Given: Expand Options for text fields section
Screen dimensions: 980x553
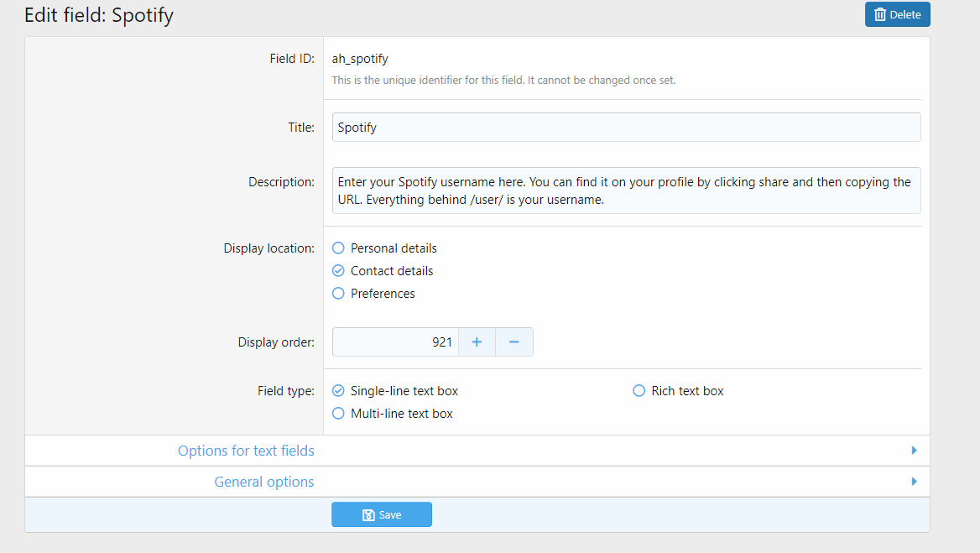Looking at the screenshot, I should point(477,451).
